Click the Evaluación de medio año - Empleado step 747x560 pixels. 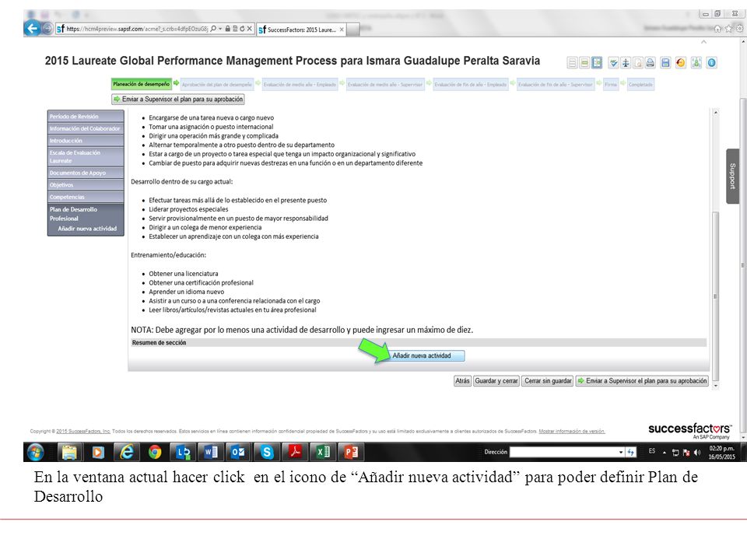pyautogui.click(x=300, y=85)
